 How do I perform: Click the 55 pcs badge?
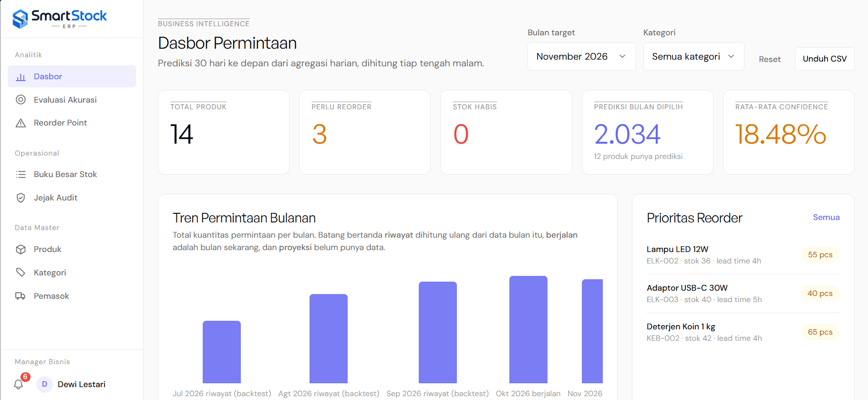[820, 255]
